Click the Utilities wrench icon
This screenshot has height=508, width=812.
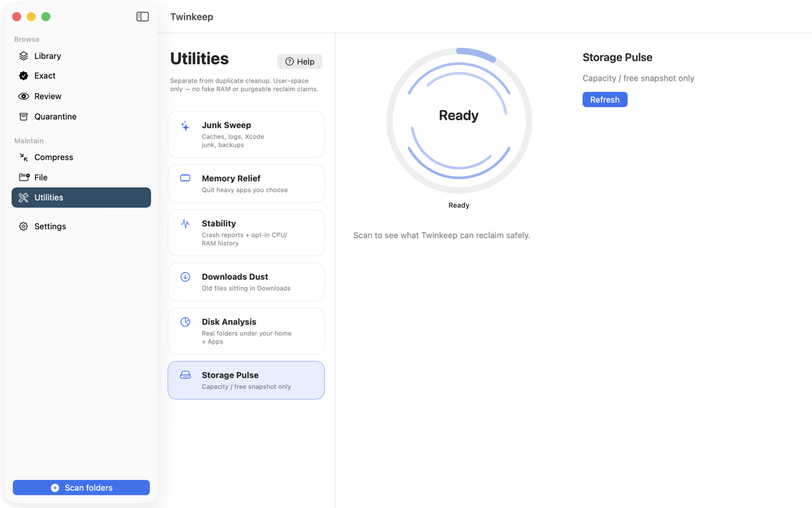23,197
